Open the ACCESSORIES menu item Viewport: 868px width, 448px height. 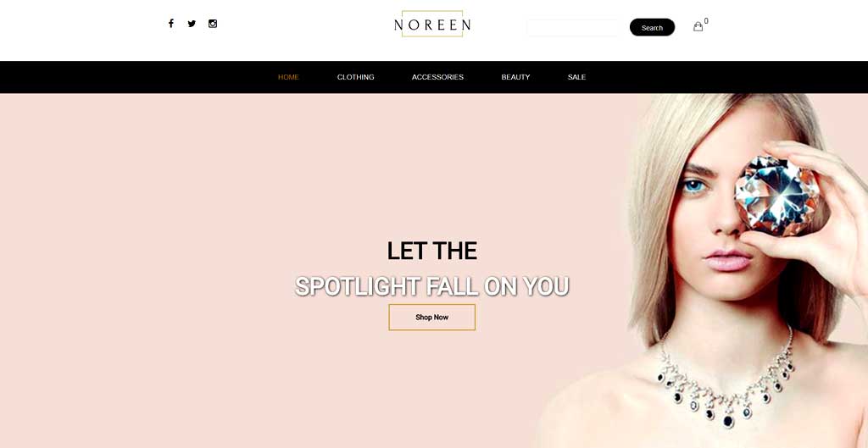click(438, 77)
